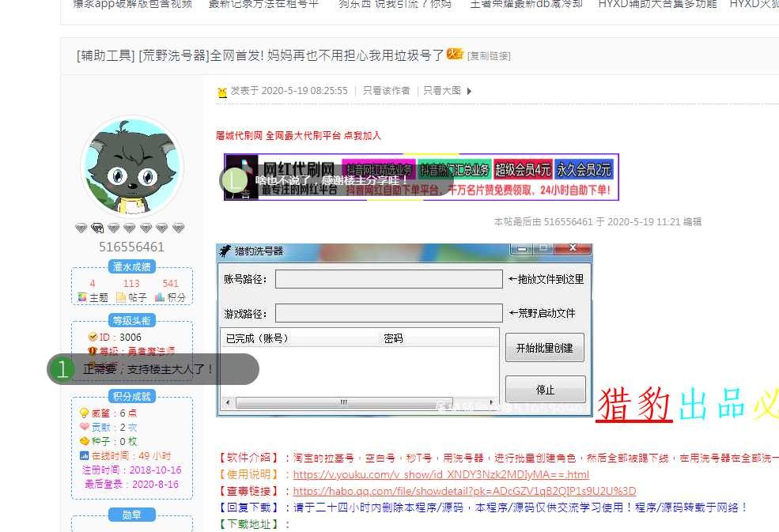Click the 威望 lightbulb icon
779x532 pixels.
click(84, 413)
